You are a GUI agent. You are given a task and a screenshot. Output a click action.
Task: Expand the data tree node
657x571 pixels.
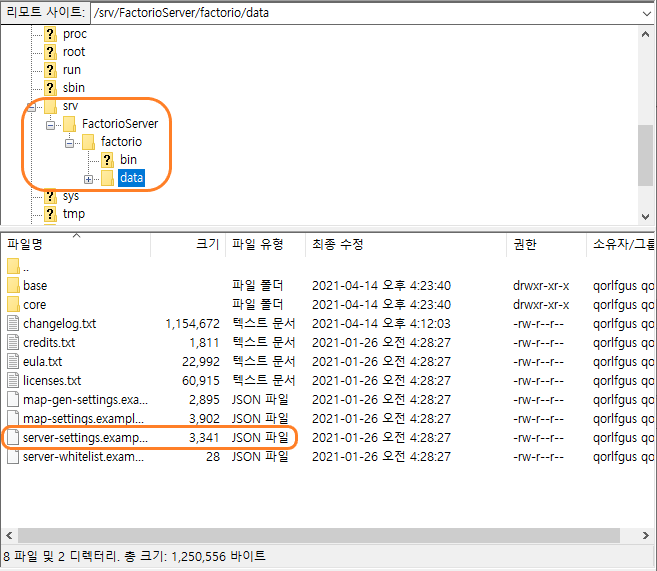88,179
